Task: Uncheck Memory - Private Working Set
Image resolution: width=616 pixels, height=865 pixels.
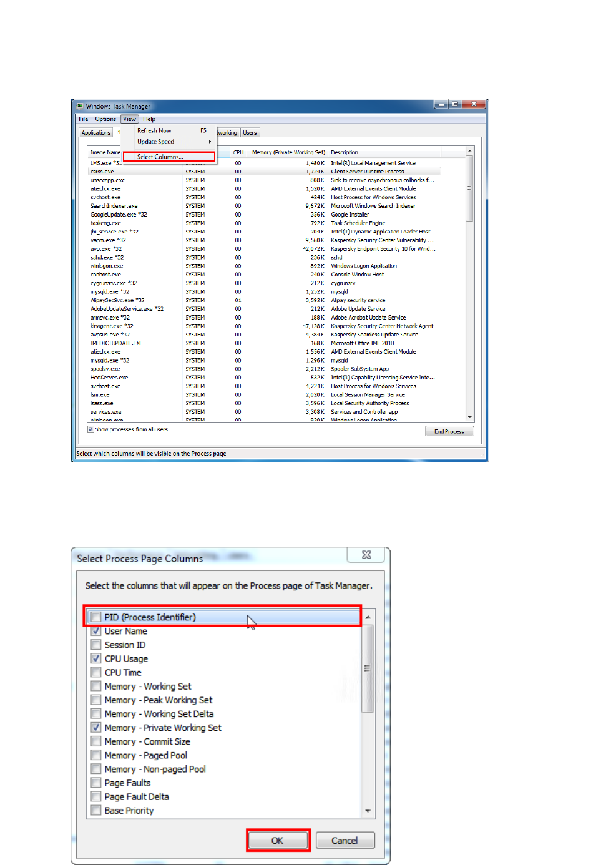Action: 96,728
